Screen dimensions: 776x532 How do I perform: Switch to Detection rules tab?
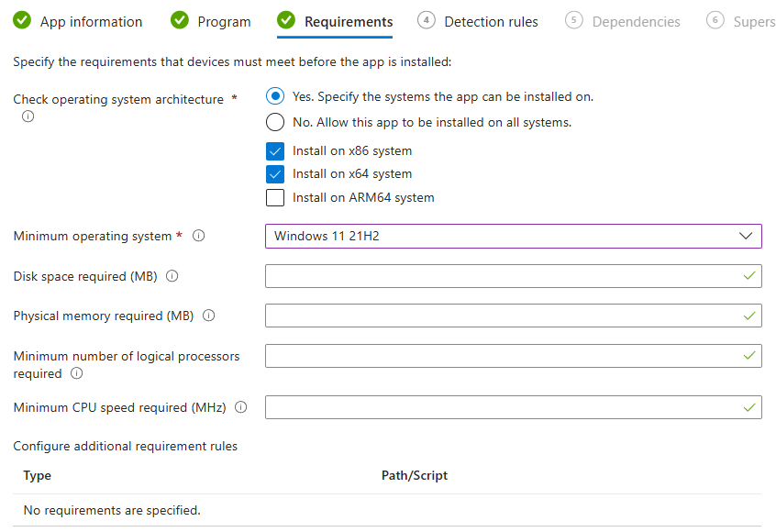[490, 21]
